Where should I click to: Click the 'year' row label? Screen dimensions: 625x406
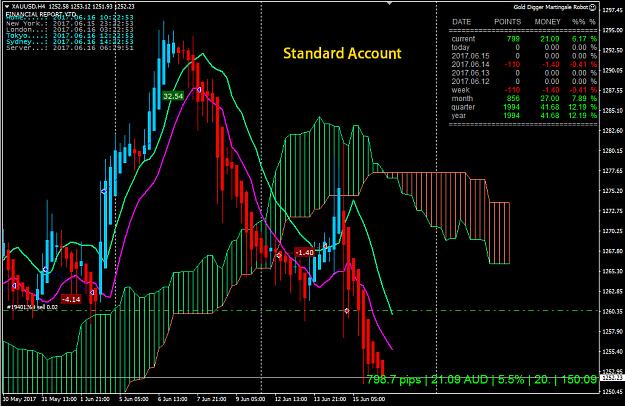click(x=458, y=116)
